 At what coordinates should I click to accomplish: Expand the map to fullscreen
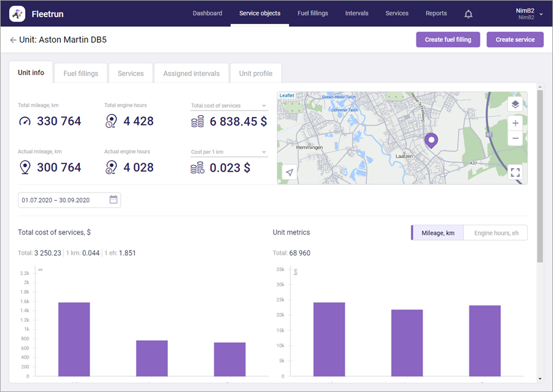(x=515, y=172)
